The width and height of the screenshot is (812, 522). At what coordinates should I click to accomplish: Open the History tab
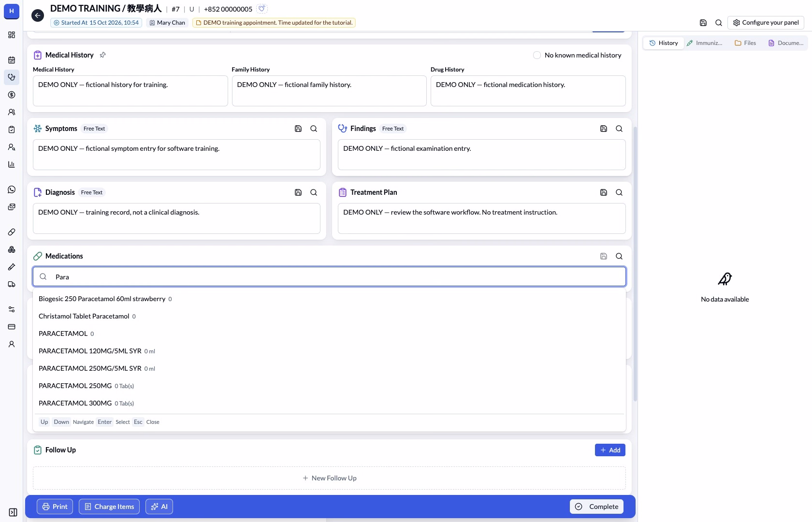pos(664,43)
